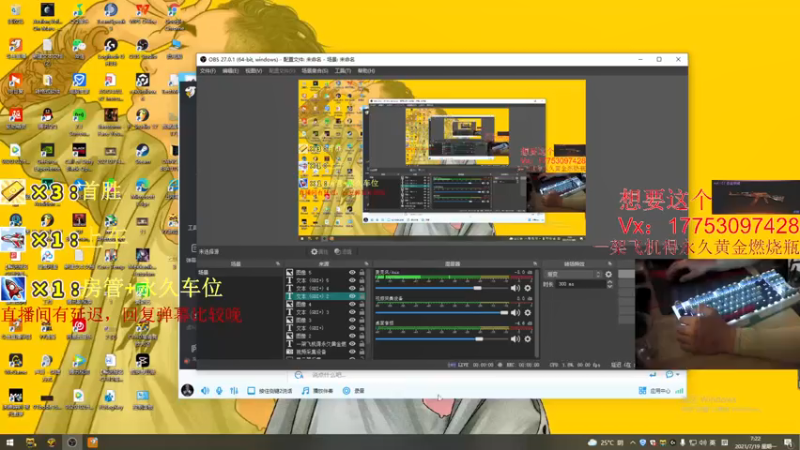
Task: Open settings gear for 桌面音频 channel
Action: (528, 339)
